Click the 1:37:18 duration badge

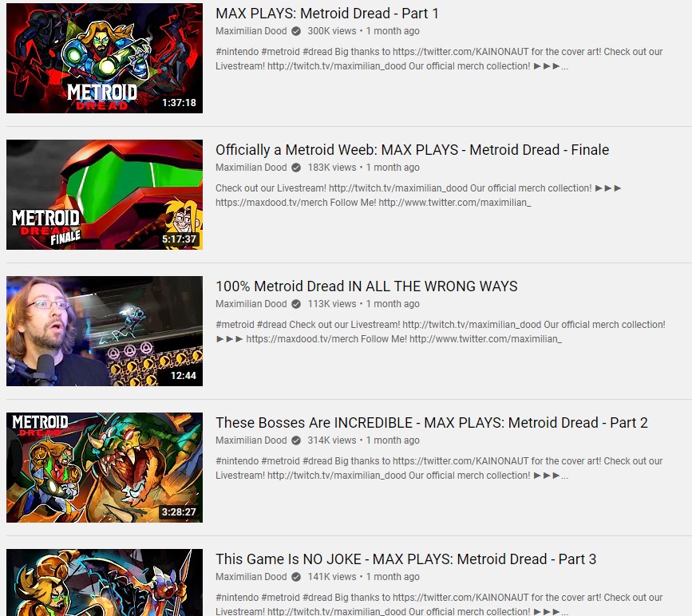coord(179,103)
